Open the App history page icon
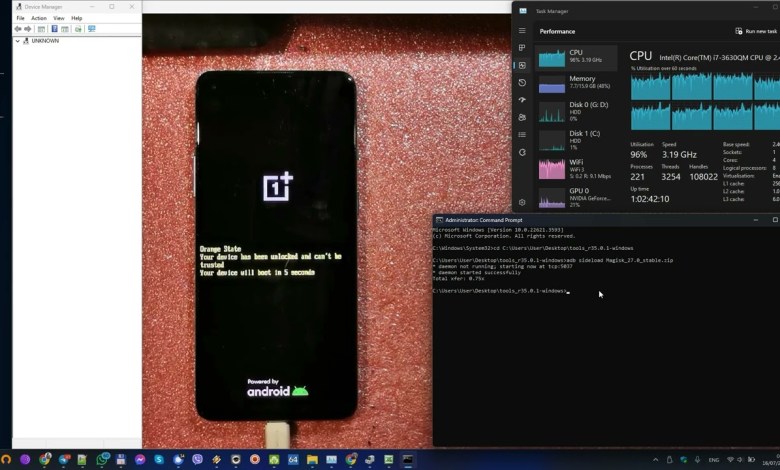Image resolution: width=780 pixels, height=470 pixels. click(x=522, y=83)
